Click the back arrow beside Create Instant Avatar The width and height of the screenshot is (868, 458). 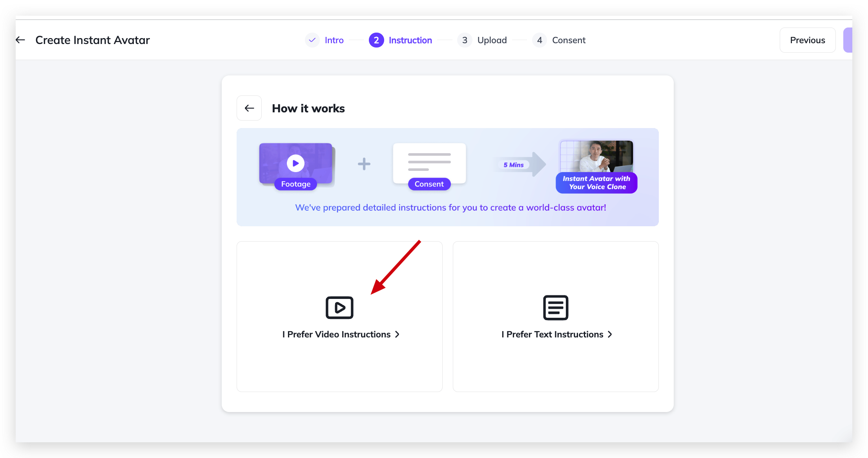coord(20,40)
